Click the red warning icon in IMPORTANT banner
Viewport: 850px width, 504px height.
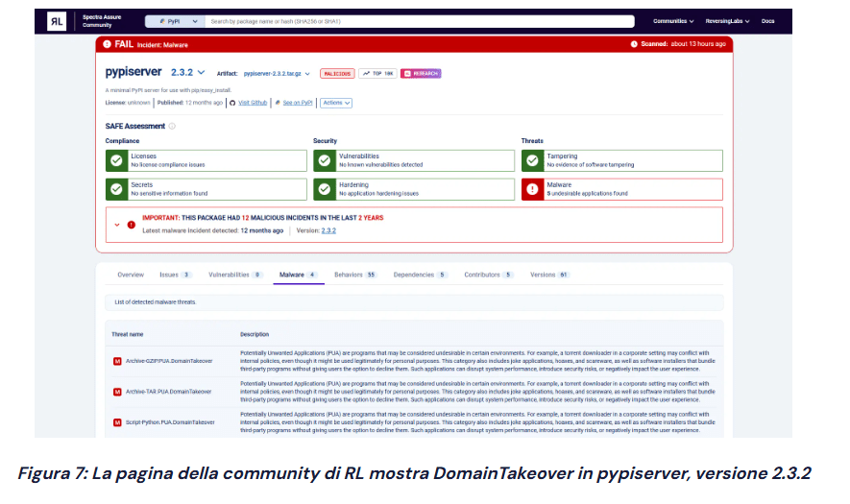click(x=132, y=225)
